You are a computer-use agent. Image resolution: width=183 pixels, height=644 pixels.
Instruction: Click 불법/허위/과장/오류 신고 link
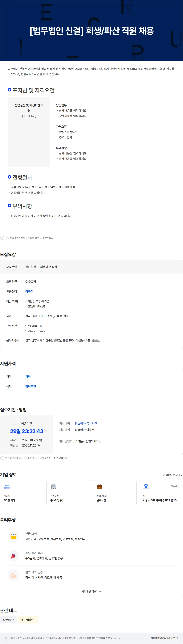[x=165, y=638]
